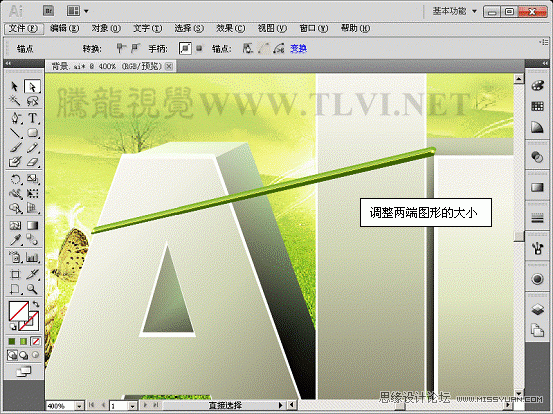This screenshot has width=553, height=414.
Task: Expand the right panel dock arrows
Action: click(545, 63)
